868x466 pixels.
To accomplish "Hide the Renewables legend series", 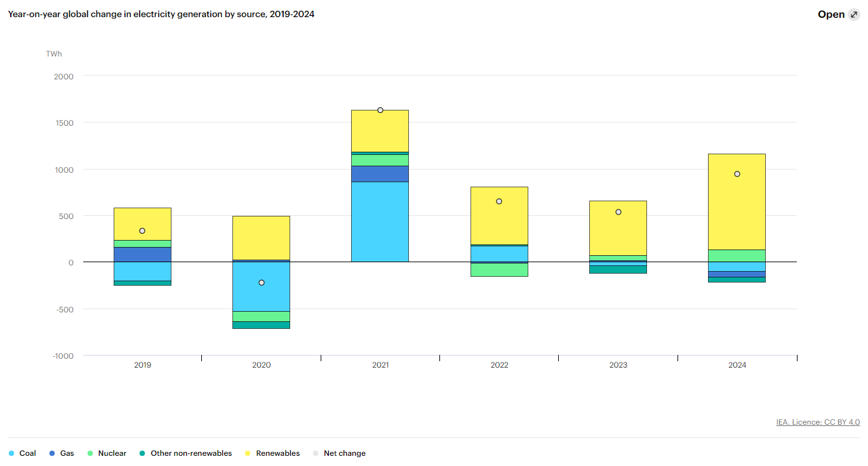I will [x=272, y=453].
